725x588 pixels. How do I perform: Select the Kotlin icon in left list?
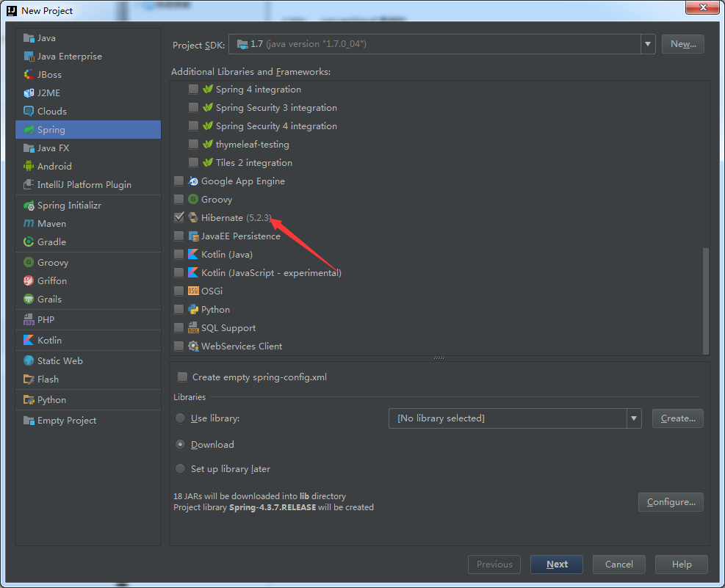[29, 341]
